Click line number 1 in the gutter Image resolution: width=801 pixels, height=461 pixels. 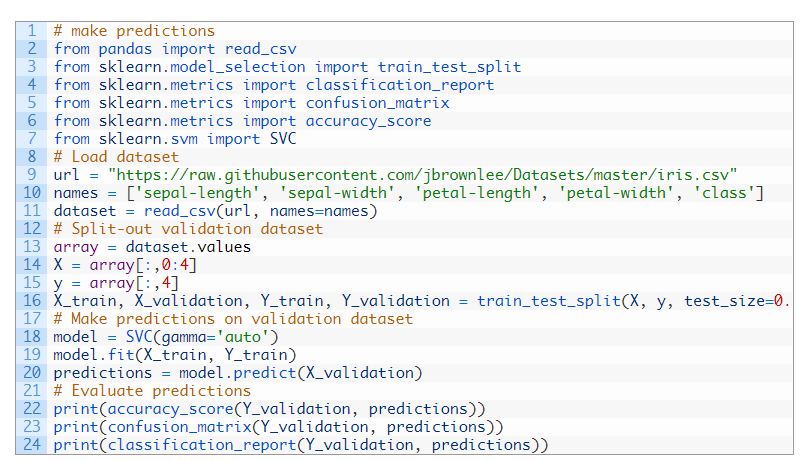coord(32,31)
